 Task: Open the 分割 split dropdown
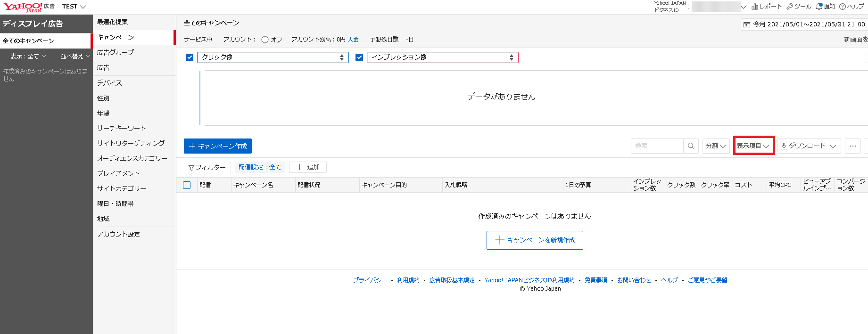(x=716, y=146)
